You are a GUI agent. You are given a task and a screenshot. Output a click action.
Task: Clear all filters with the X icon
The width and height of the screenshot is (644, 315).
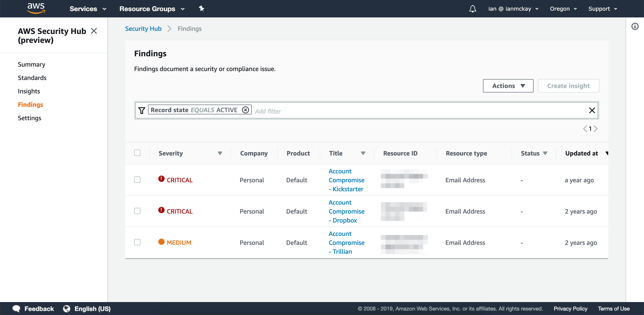pyautogui.click(x=592, y=110)
